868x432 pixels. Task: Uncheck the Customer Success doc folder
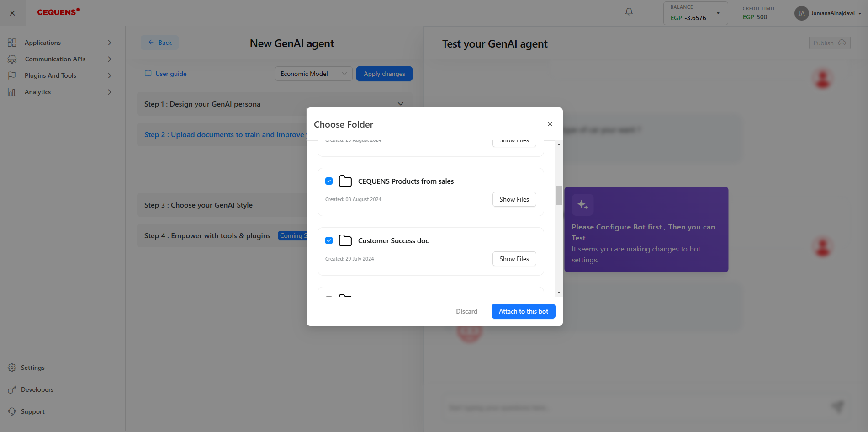tap(329, 240)
